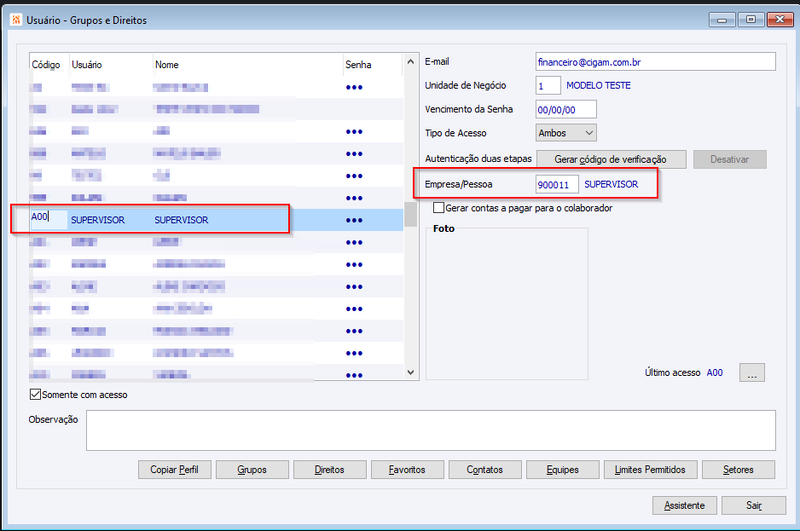This screenshot has width=800, height=531.
Task: Click the Senha column header
Action: [358, 65]
